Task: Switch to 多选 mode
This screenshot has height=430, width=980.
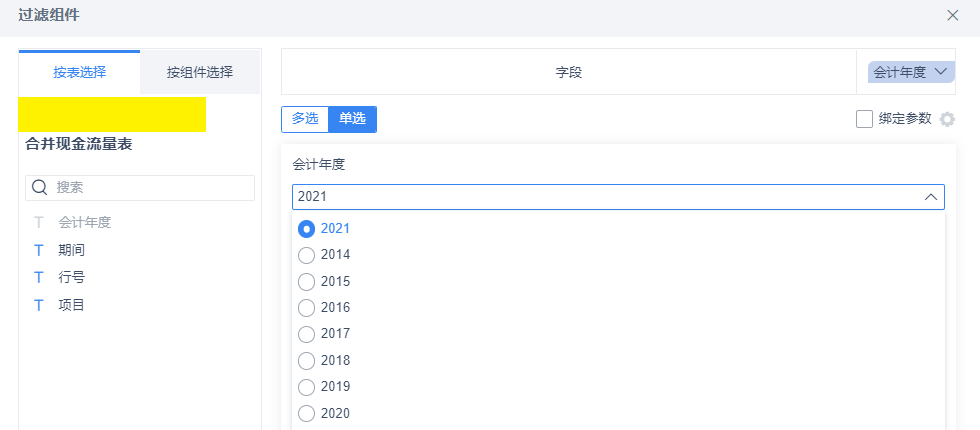Action: pos(305,119)
